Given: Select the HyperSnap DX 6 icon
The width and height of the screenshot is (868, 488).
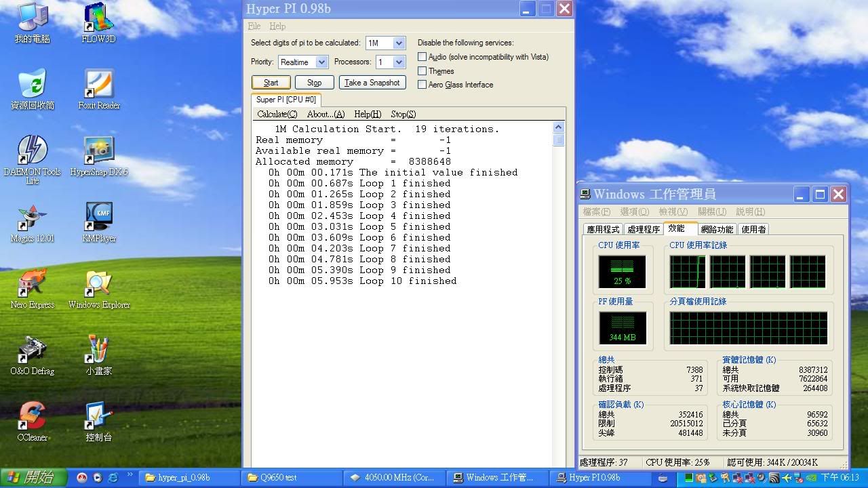Looking at the screenshot, I should (x=99, y=155).
